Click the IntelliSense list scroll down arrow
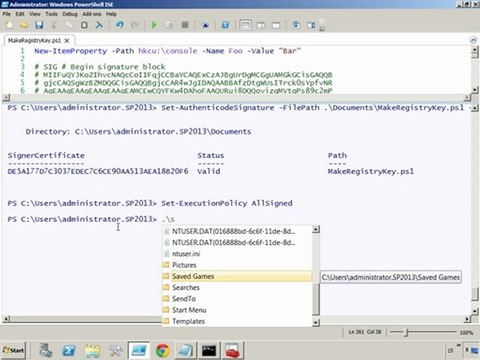This screenshot has width=480, height=360. point(316,322)
